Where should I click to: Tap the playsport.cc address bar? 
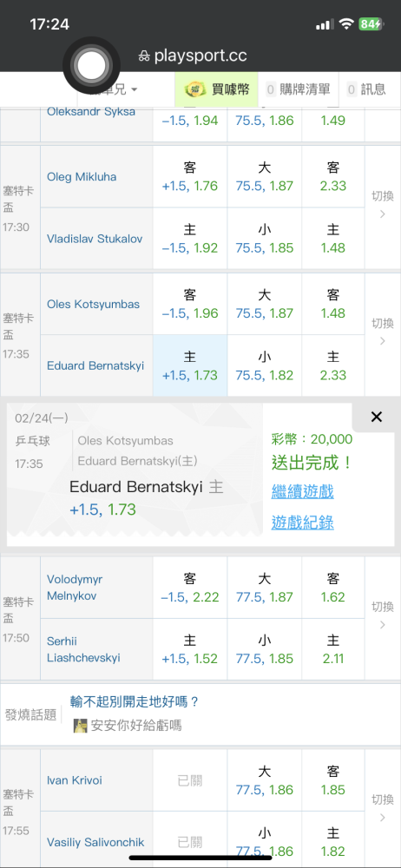[x=200, y=56]
